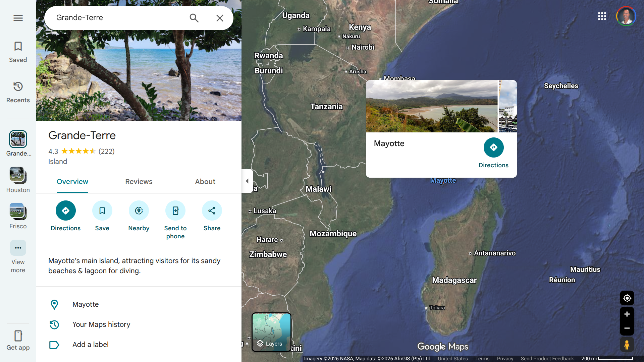This screenshot has height=362, width=644.
Task: Click Add a label
Action: coord(90,345)
